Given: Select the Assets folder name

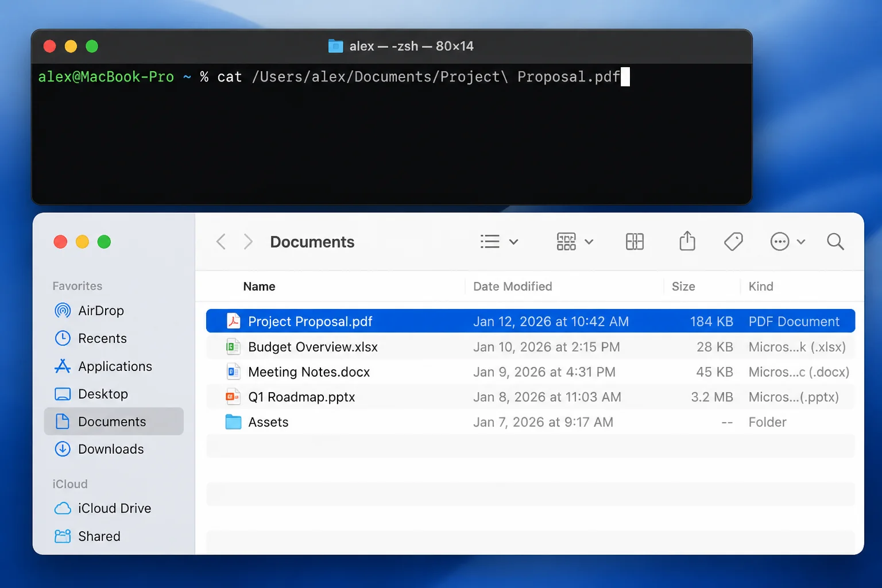Looking at the screenshot, I should [x=268, y=422].
